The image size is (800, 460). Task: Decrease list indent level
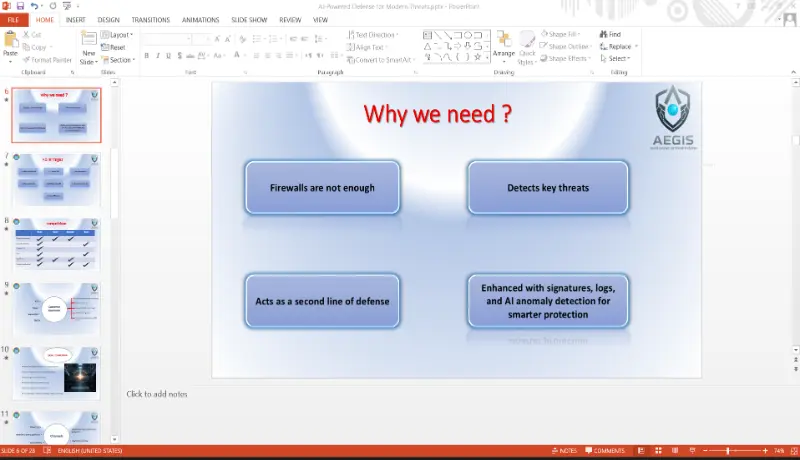pyautogui.click(x=293, y=39)
